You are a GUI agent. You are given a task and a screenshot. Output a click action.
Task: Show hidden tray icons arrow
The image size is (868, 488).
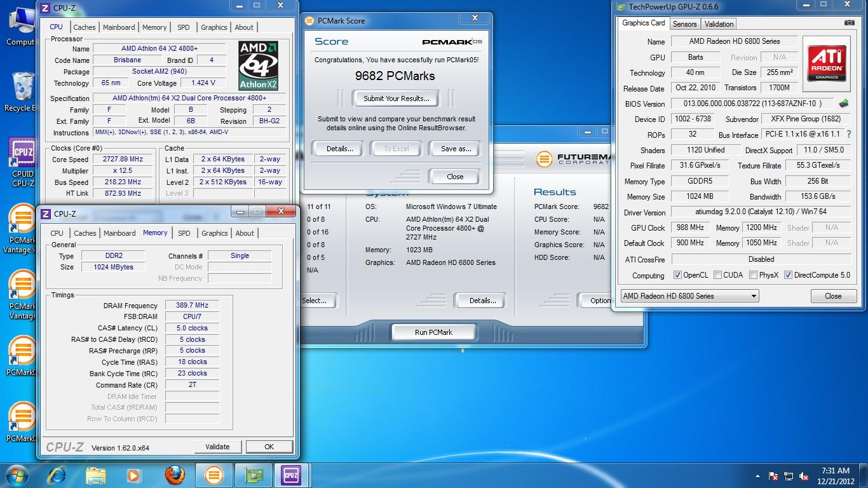click(758, 475)
